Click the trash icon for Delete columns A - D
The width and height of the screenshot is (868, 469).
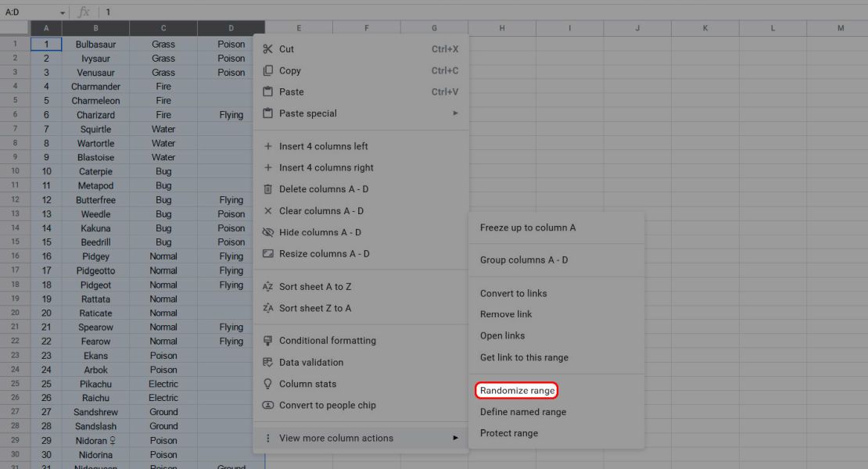(x=267, y=188)
